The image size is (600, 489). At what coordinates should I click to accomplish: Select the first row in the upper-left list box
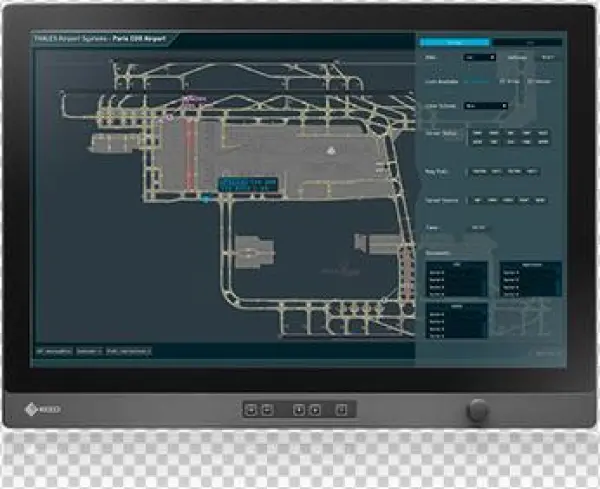point(457,272)
